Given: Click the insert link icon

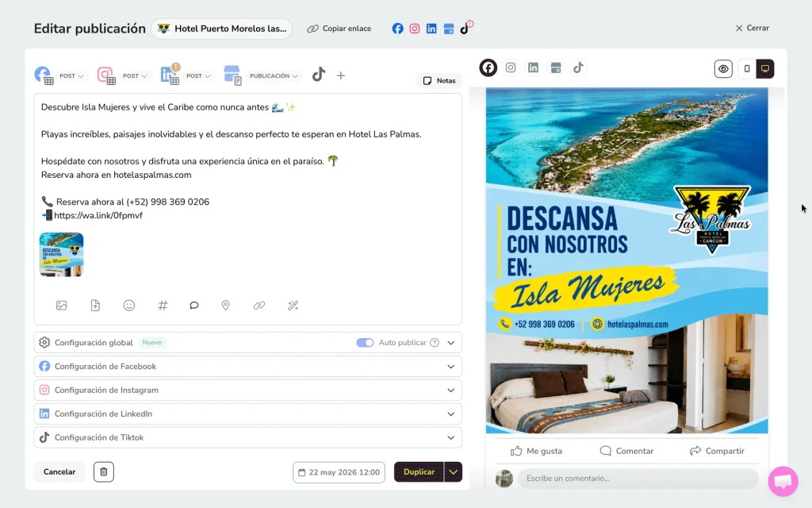Looking at the screenshot, I should 259,306.
